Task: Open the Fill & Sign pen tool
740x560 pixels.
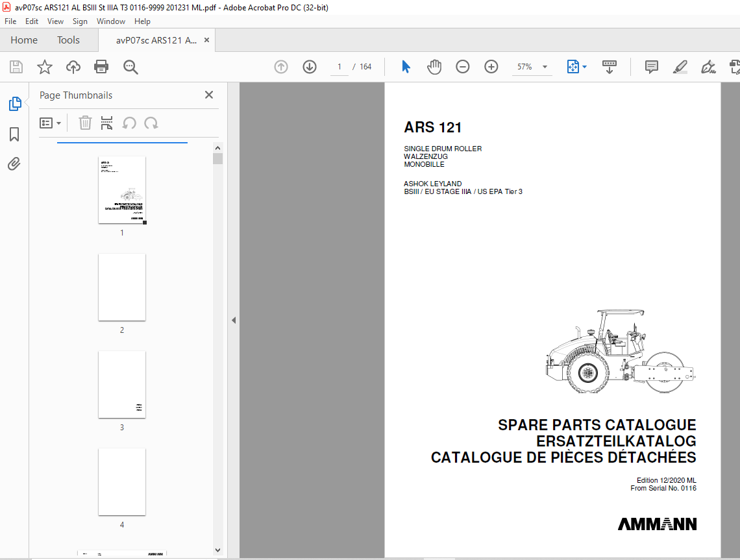Action: (x=708, y=67)
